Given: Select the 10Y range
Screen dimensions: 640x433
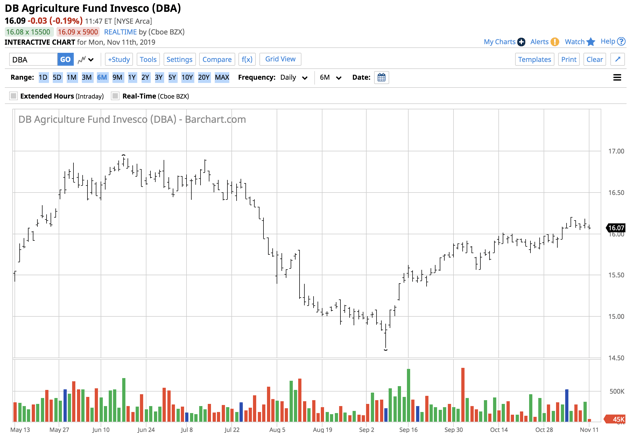Looking at the screenshot, I should (x=187, y=78).
